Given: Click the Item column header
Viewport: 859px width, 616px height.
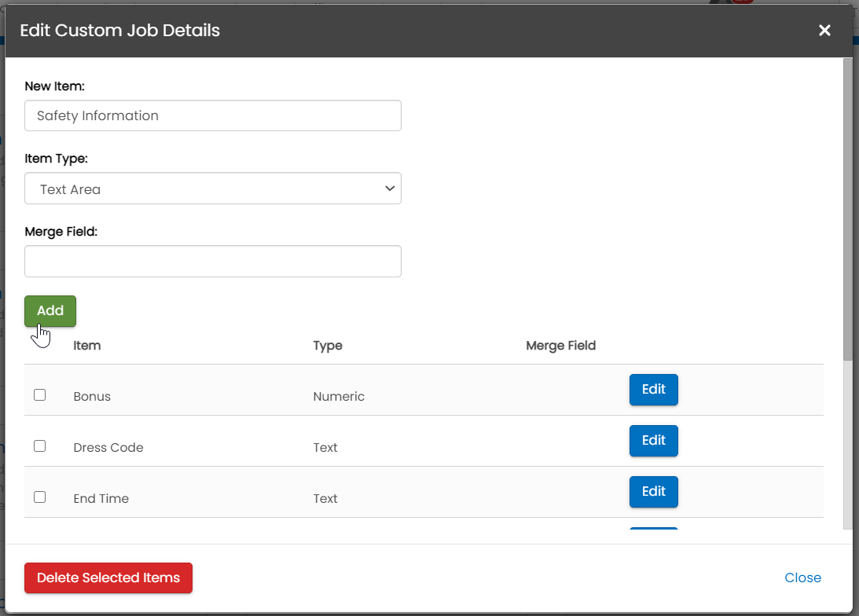Looking at the screenshot, I should tap(87, 346).
